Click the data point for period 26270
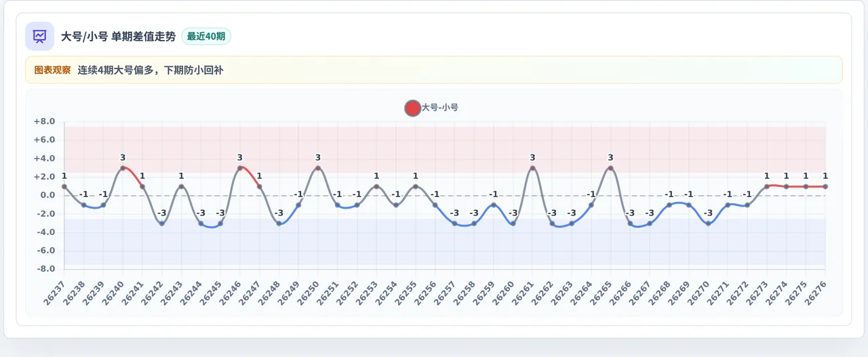The width and height of the screenshot is (868, 357). tap(708, 224)
